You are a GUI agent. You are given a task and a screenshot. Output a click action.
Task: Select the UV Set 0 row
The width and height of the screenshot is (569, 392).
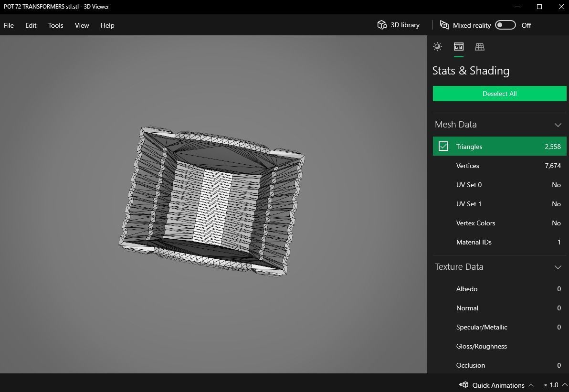point(499,185)
